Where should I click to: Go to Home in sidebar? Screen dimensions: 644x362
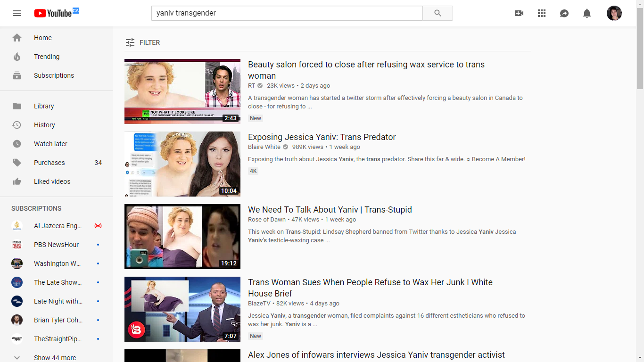[57, 38]
